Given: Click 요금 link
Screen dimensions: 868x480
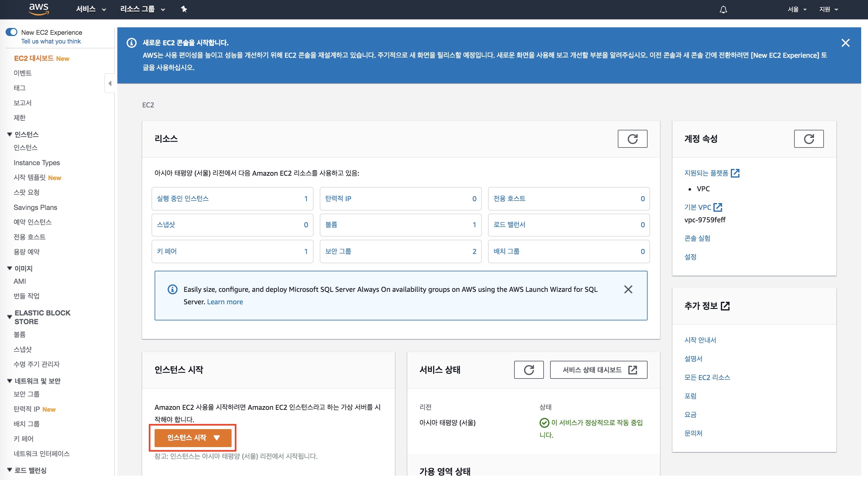Looking at the screenshot, I should (x=690, y=414).
